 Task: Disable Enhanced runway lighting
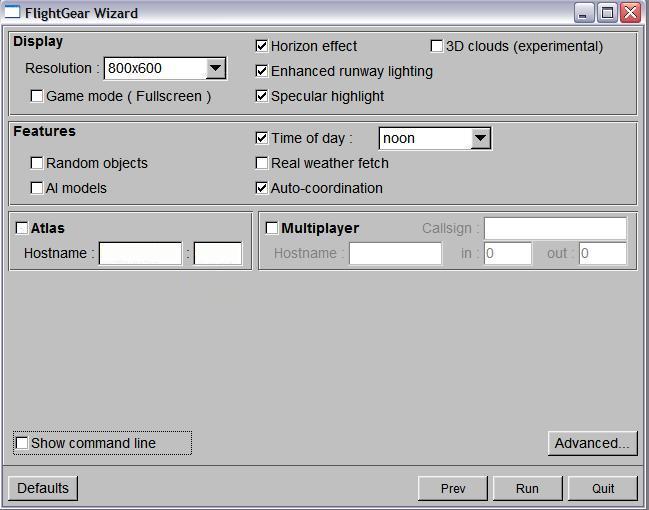click(262, 71)
